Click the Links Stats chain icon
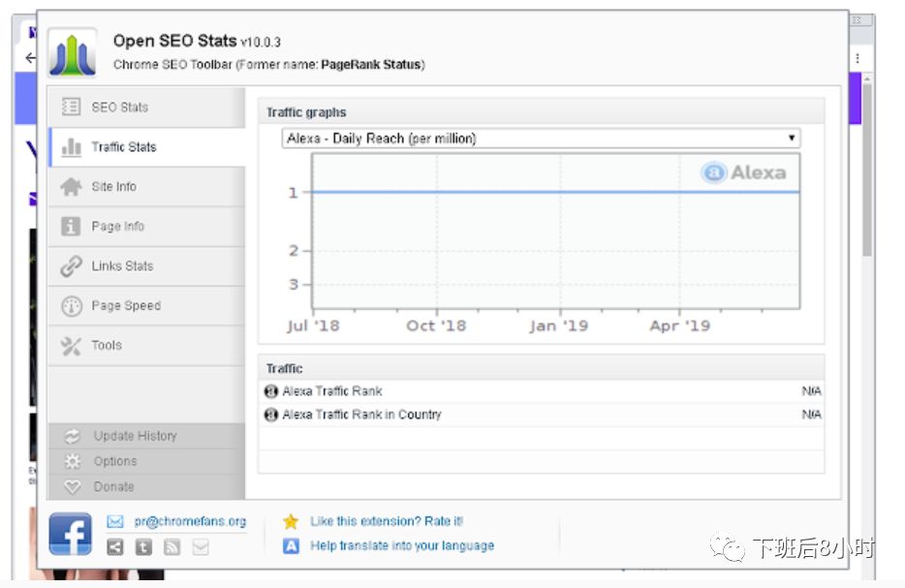Screen dimensions: 905x588 coord(71,266)
